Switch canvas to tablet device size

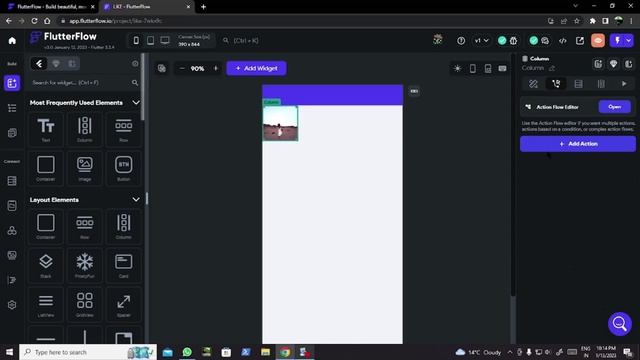[x=150, y=40]
